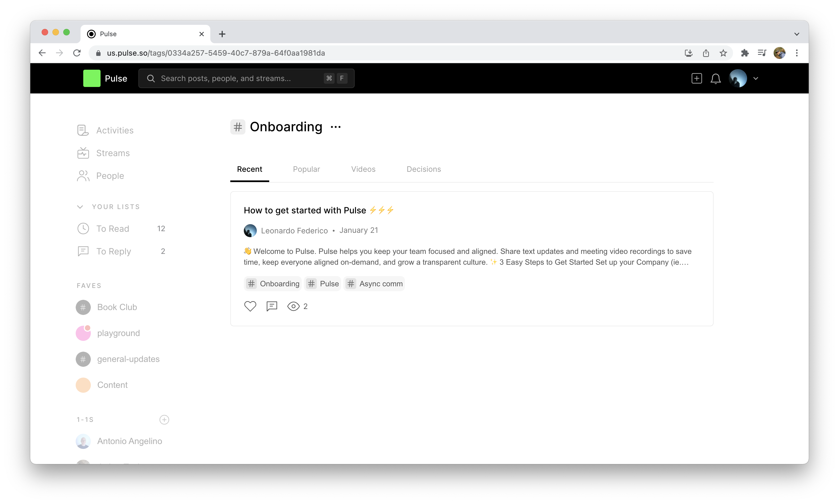This screenshot has height=504, width=839.
Task: Like the post with the heart icon
Action: pyautogui.click(x=250, y=306)
